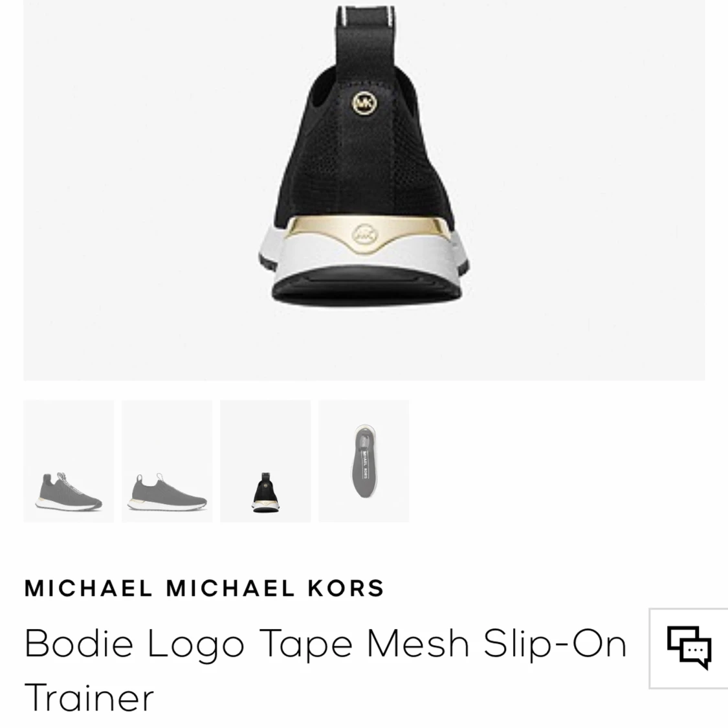Screen dimensions: 728x728
Task: Click the round gold MK charm on heel
Action: [x=365, y=103]
